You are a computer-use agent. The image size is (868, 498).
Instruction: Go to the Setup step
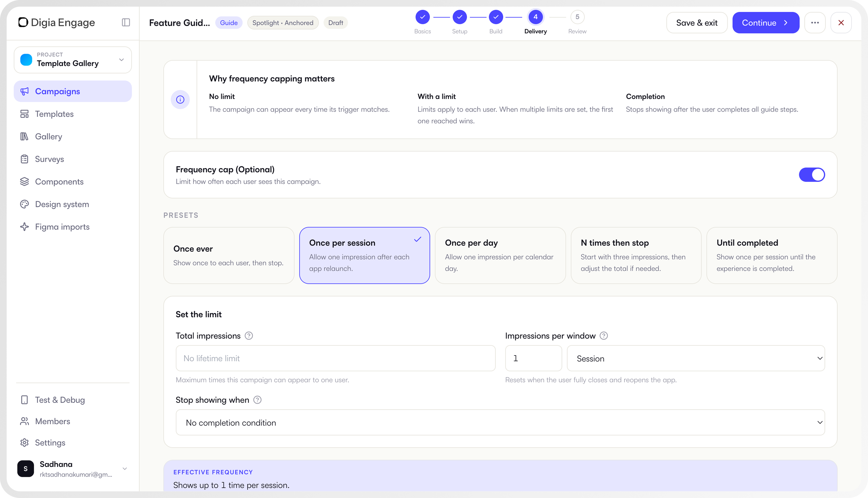[x=459, y=22]
